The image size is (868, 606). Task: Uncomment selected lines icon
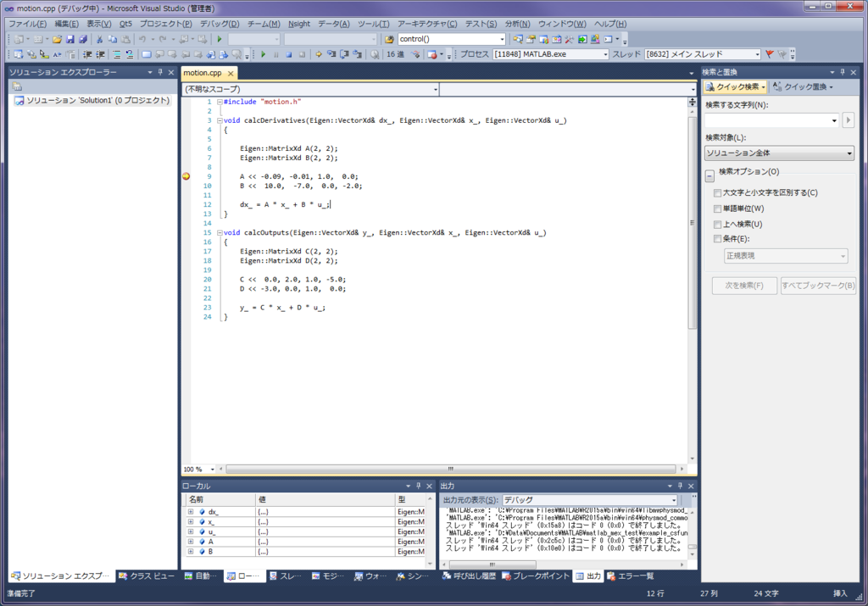[130, 54]
